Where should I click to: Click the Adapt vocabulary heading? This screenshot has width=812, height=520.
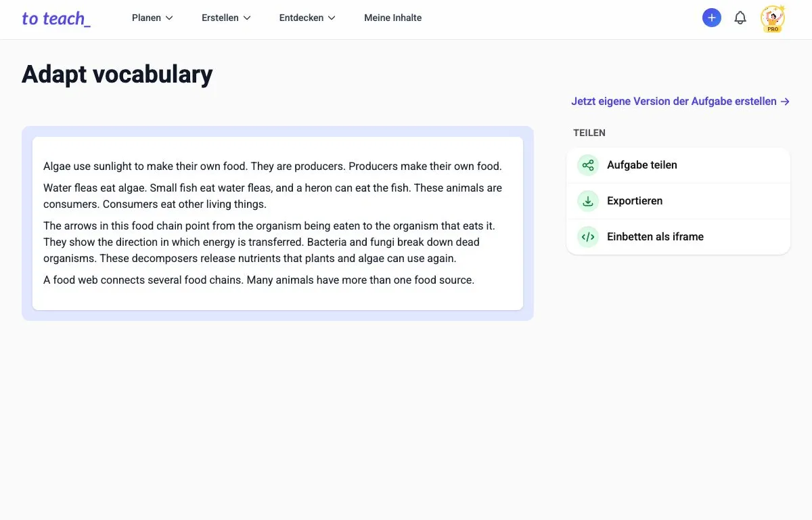point(117,74)
